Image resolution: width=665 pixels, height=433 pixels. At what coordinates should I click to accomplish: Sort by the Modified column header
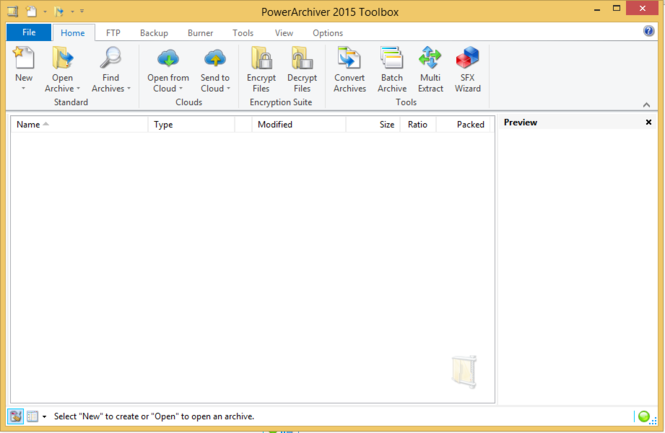(x=299, y=124)
